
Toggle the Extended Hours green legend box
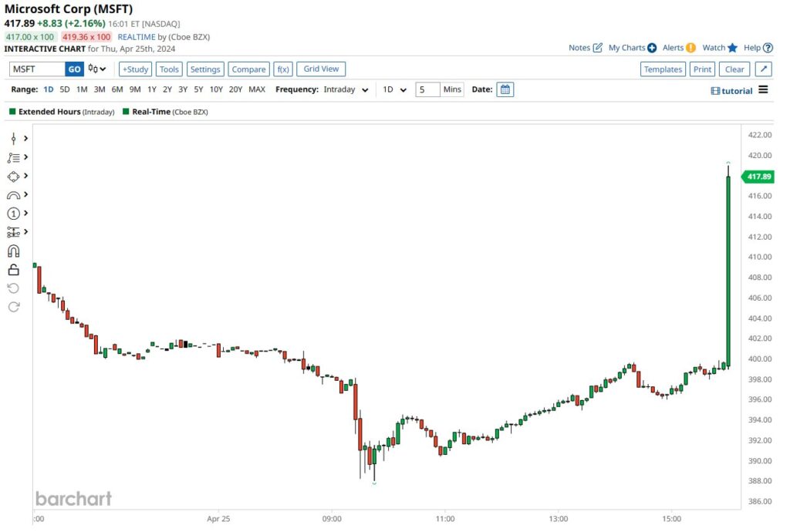tap(12, 112)
